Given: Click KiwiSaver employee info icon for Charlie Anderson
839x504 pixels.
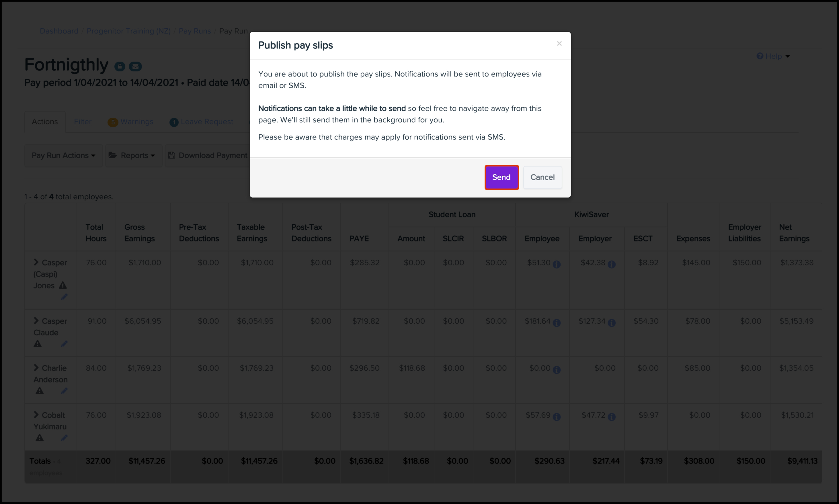Looking at the screenshot, I should (556, 370).
